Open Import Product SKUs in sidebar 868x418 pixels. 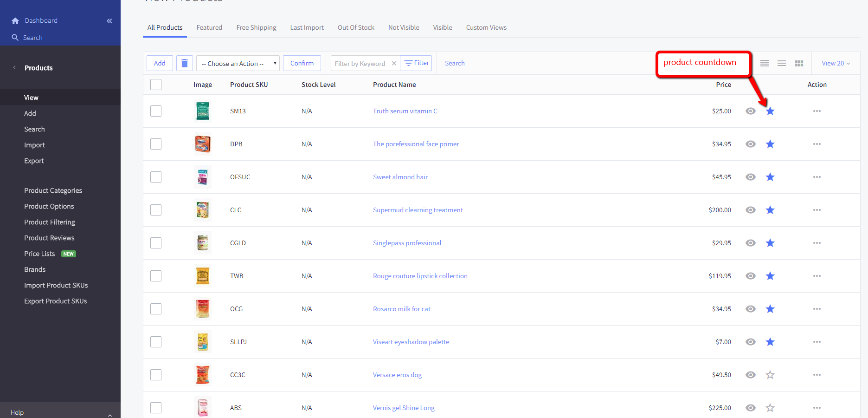coord(56,285)
